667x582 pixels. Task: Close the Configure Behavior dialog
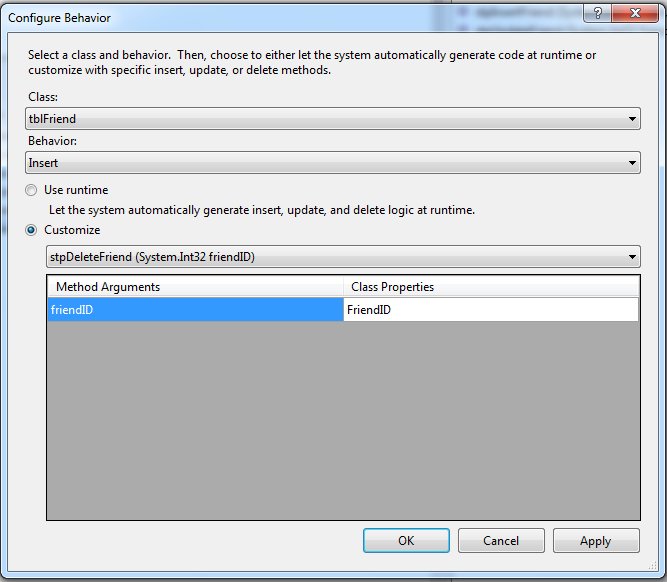click(x=635, y=13)
